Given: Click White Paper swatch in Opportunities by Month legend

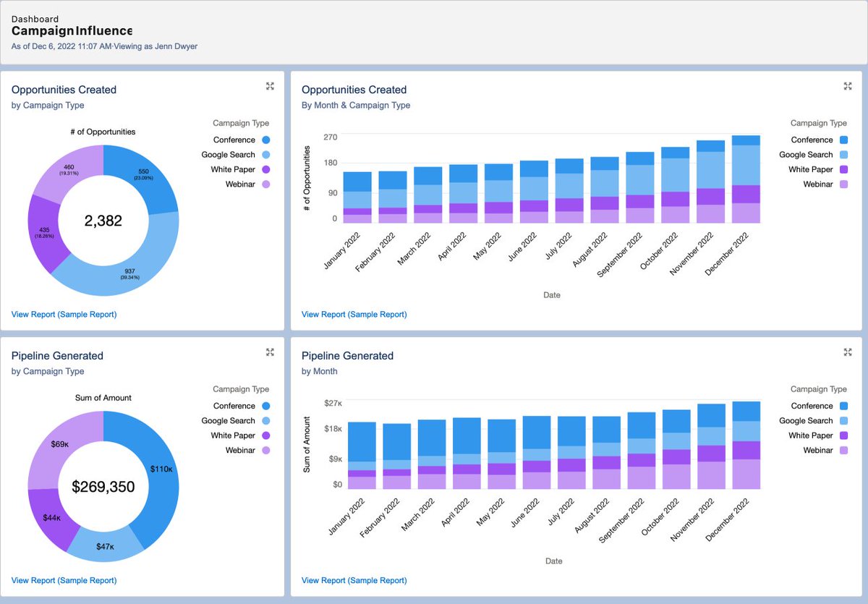Looking at the screenshot, I should (x=843, y=169).
